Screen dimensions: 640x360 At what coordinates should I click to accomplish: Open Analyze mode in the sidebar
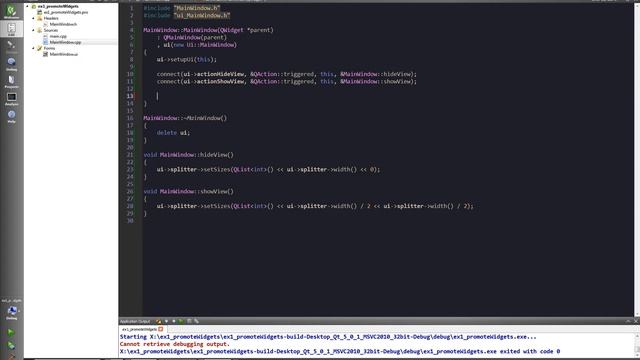[x=11, y=98]
